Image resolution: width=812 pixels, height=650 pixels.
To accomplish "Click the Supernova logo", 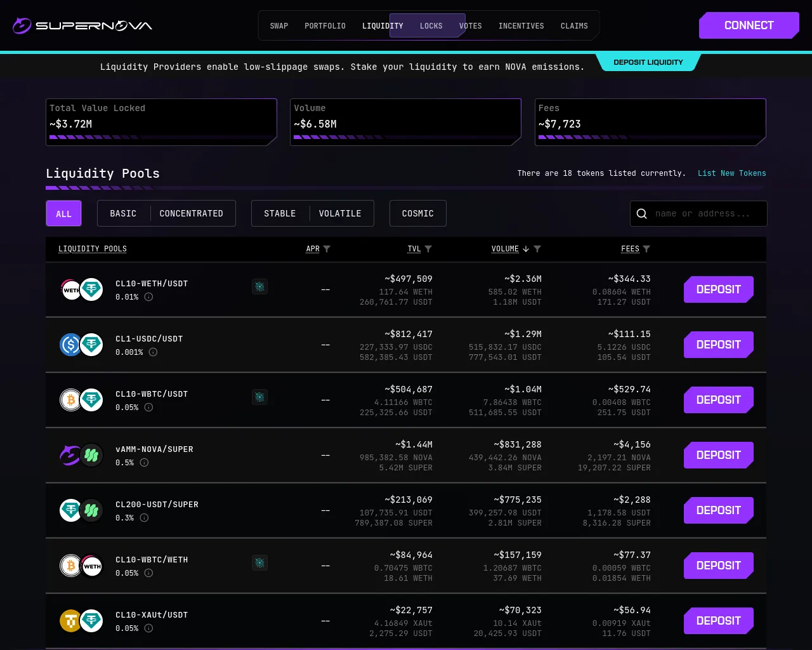I will coord(82,25).
